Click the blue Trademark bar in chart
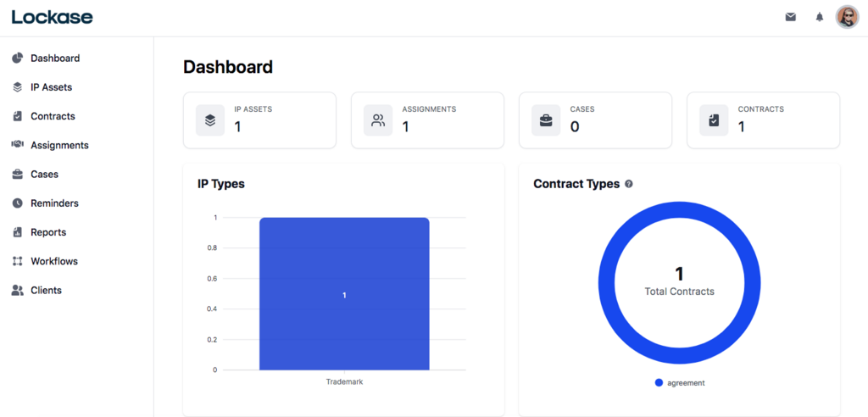Image resolution: width=868 pixels, height=417 pixels. 344,293
